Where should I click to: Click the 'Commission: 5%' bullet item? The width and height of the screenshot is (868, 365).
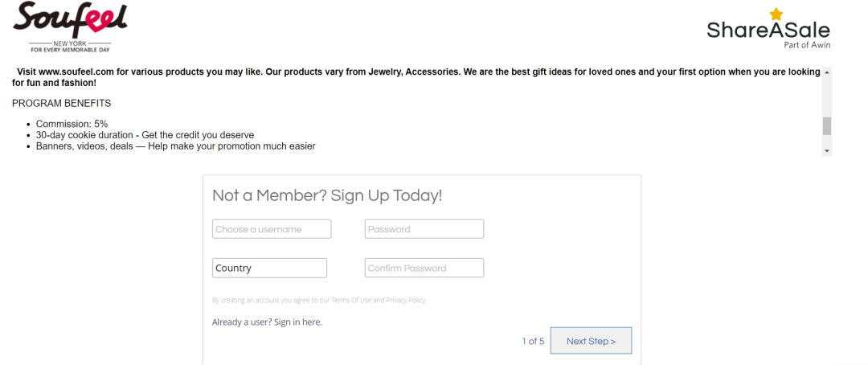[72, 124]
